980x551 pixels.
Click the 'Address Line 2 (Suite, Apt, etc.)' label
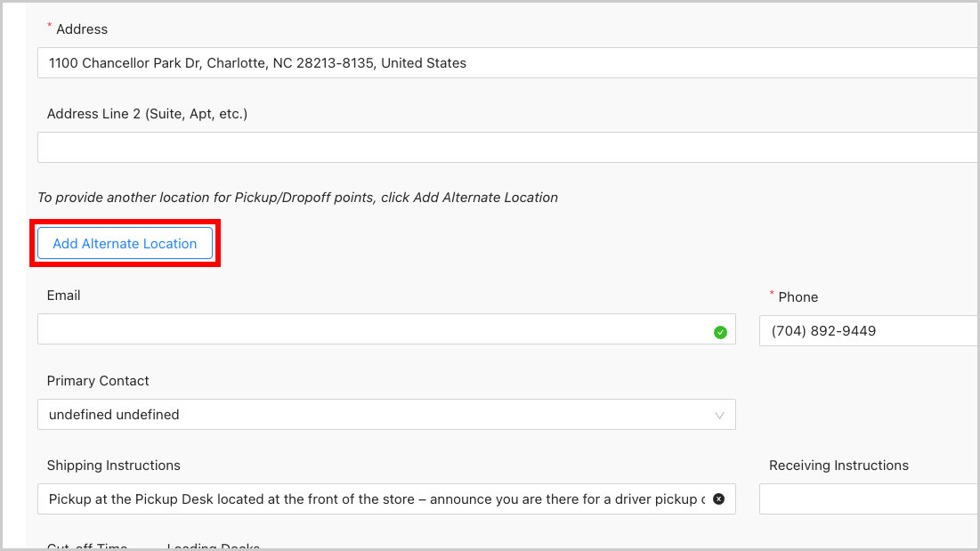tap(147, 114)
